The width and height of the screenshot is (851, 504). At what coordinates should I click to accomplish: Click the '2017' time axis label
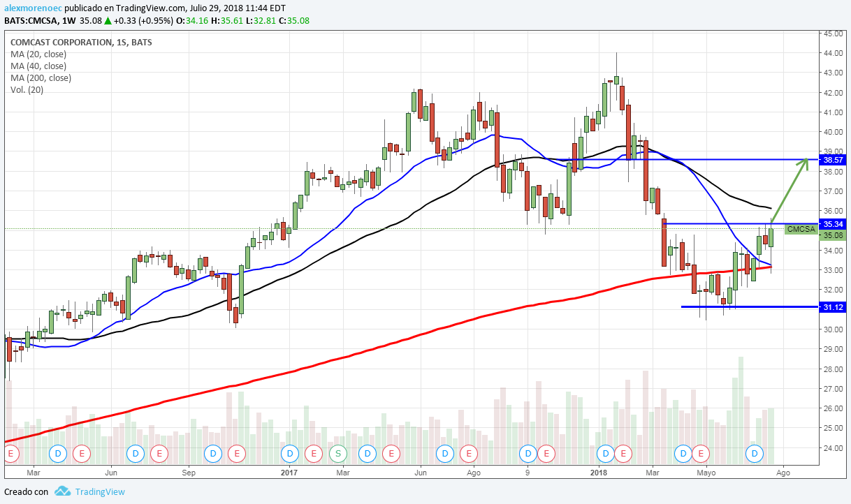click(290, 473)
